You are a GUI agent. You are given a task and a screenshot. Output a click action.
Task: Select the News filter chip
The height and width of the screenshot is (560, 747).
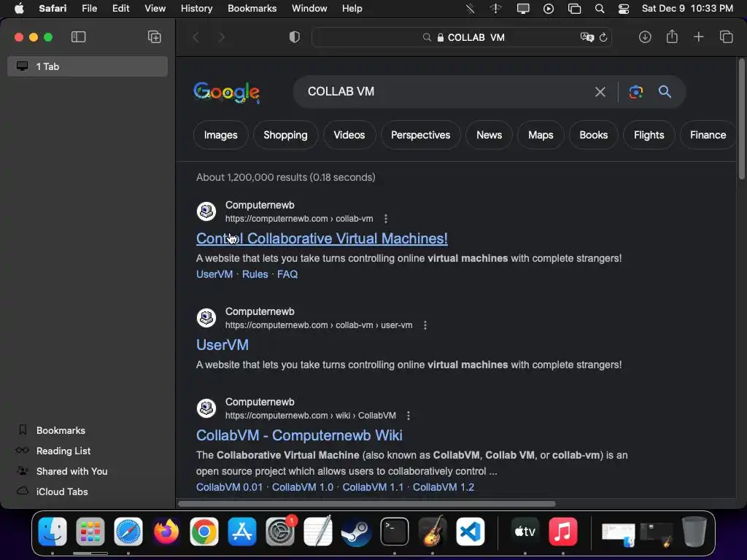[489, 135]
